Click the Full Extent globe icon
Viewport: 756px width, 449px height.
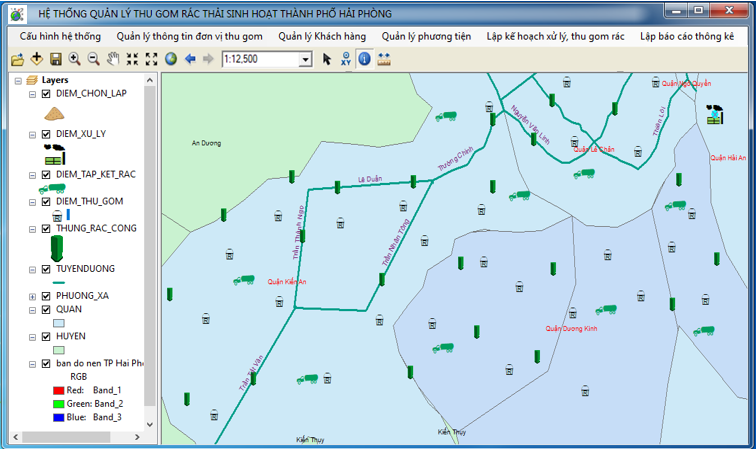(x=171, y=60)
